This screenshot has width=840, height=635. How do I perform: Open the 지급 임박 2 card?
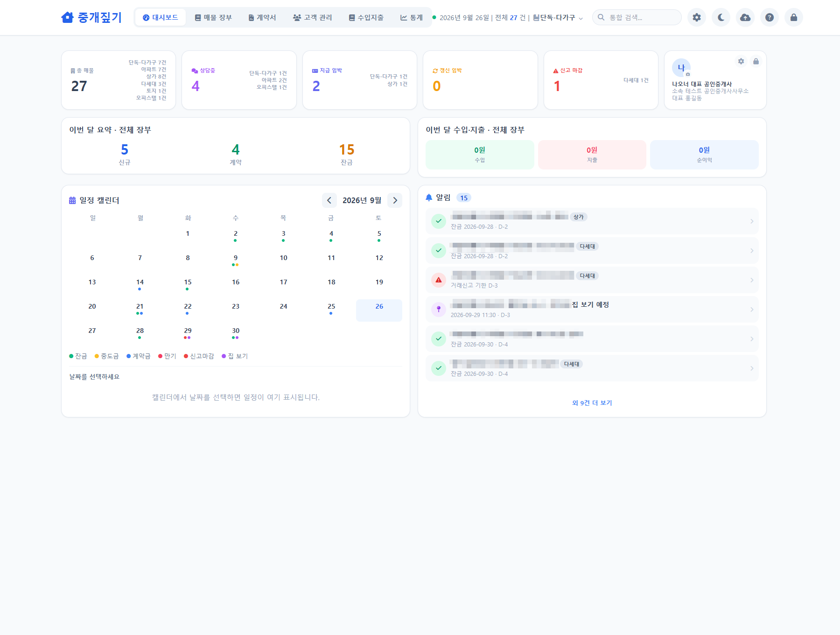coord(360,80)
